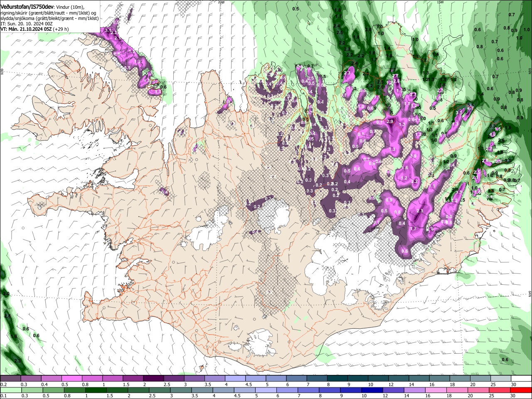This screenshot has width=532, height=399.
Task: Click the "5.5" precipitation value on the map
Action: point(470,105)
